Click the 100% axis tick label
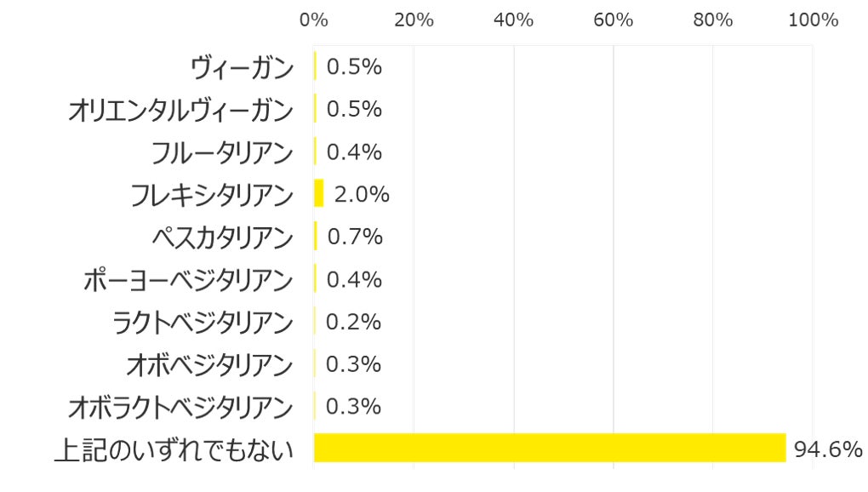The image size is (868, 492). [x=813, y=20]
